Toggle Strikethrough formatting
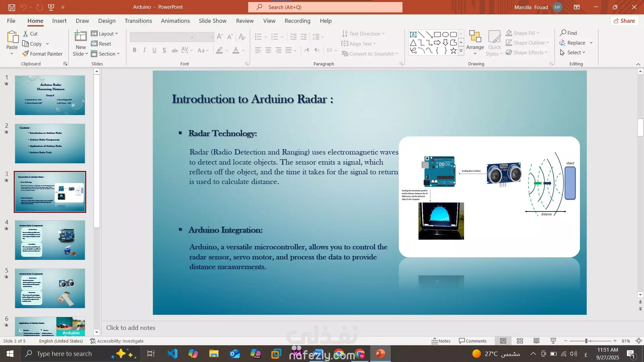Viewport: 644px width, 362px height. click(x=174, y=50)
